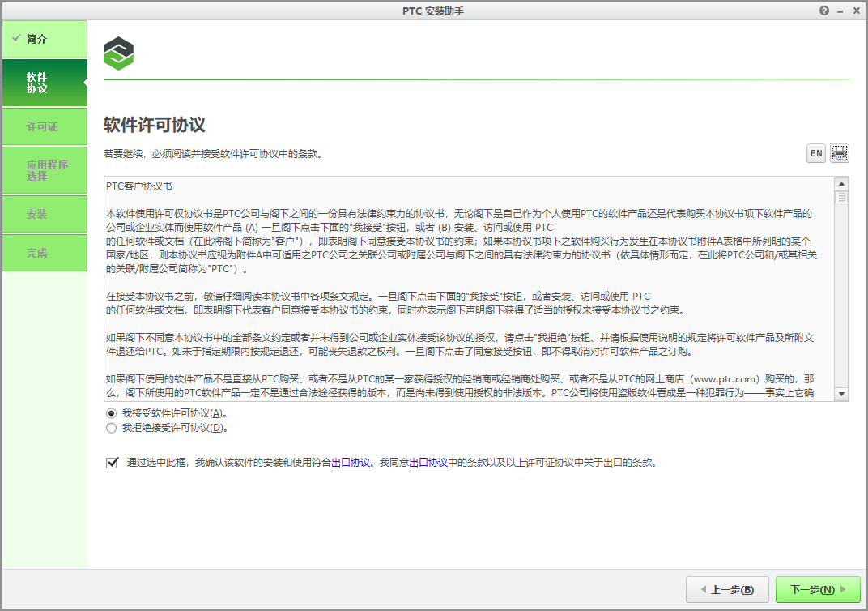Uncheck the 出口协议 confirmation checkbox
The height and width of the screenshot is (611, 868).
point(112,463)
